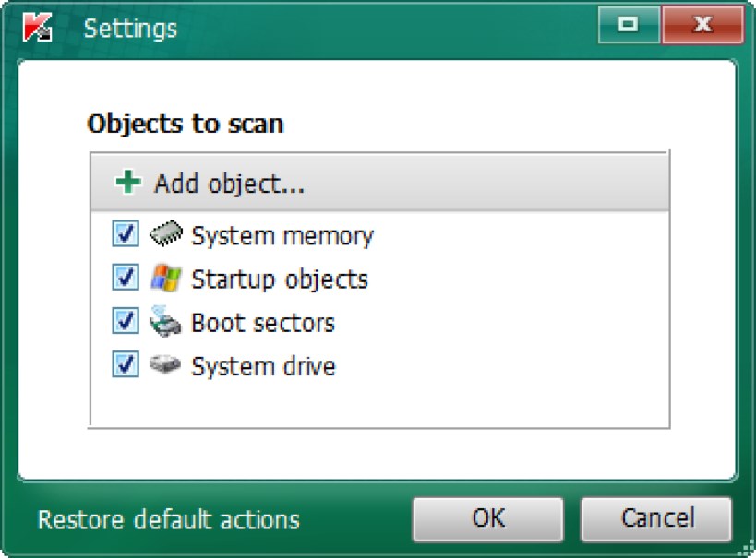Confirm settings with the OK button

point(488,519)
